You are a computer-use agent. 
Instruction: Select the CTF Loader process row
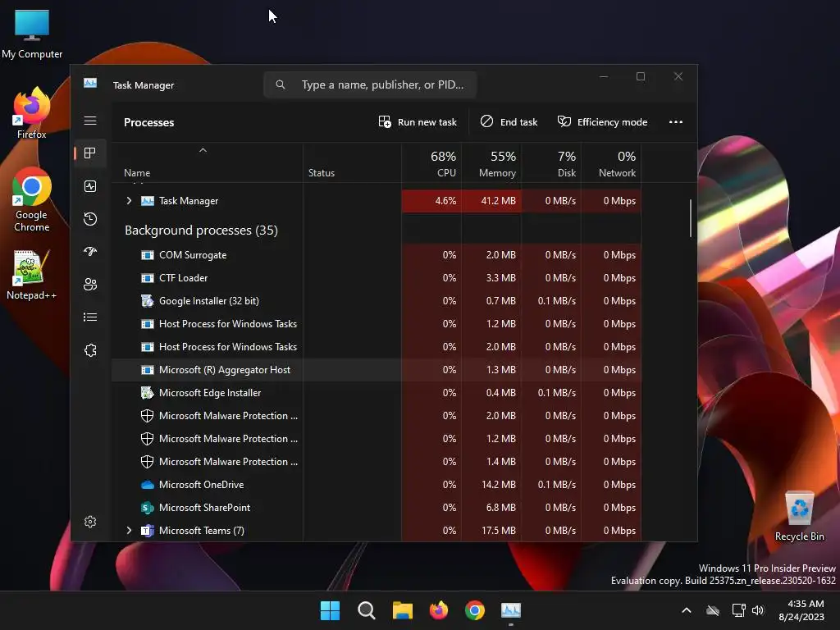click(x=376, y=278)
